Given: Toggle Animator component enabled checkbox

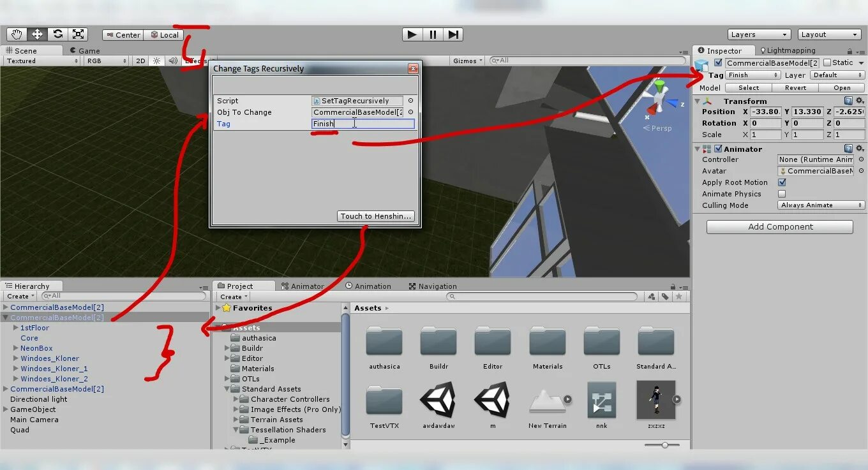Looking at the screenshot, I should [x=718, y=149].
